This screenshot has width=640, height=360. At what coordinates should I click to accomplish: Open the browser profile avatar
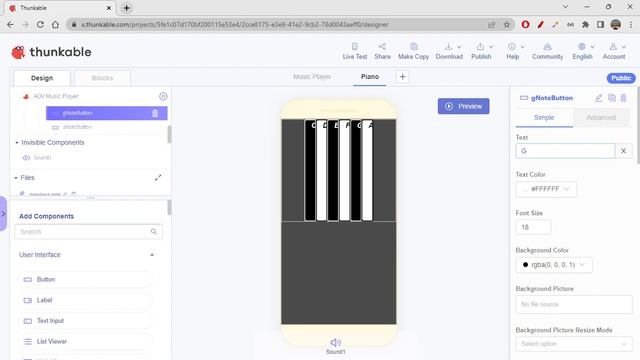616,24
